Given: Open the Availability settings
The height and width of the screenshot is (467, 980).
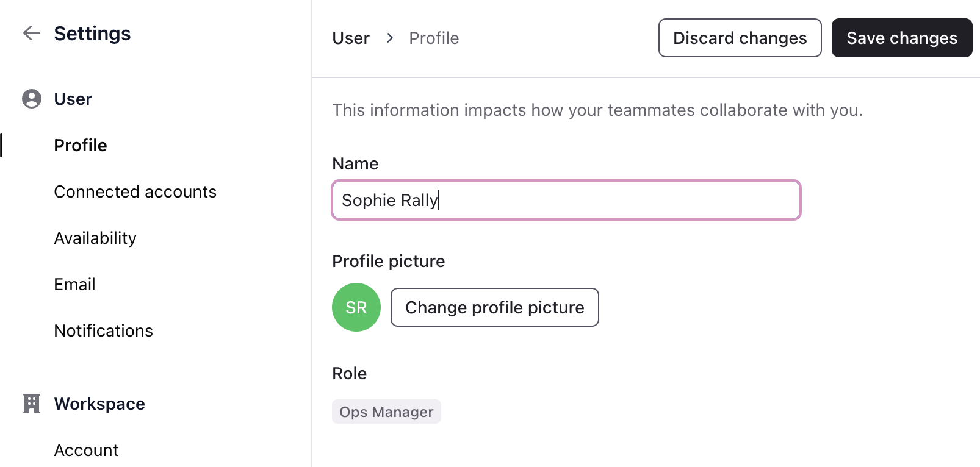Looking at the screenshot, I should click(x=95, y=238).
